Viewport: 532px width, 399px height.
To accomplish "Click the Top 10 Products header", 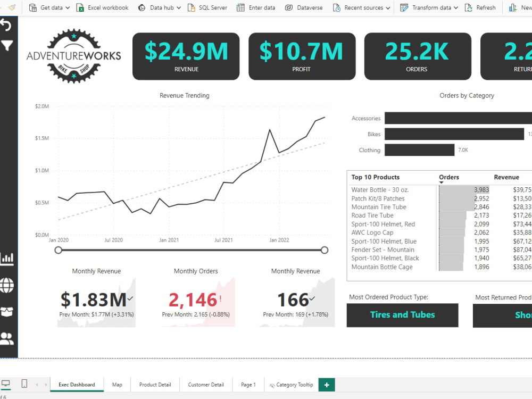I will (x=375, y=177).
